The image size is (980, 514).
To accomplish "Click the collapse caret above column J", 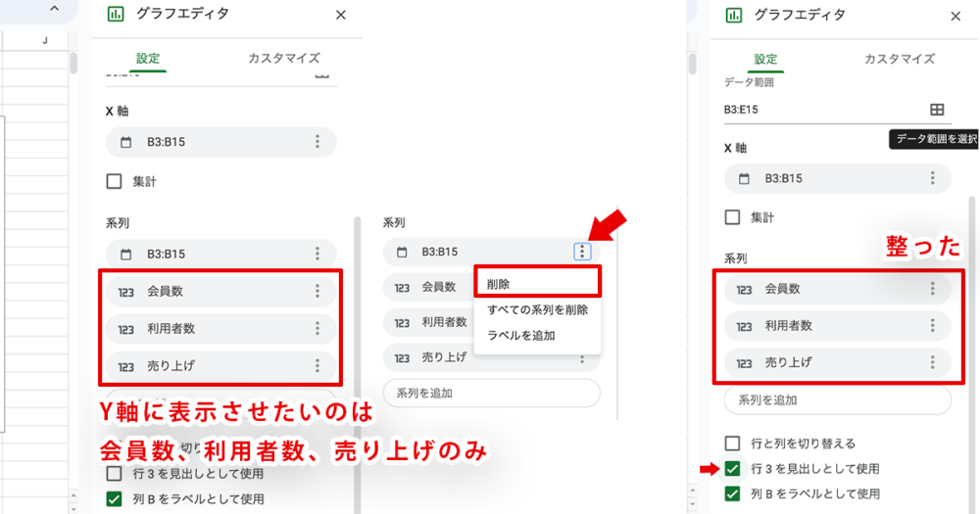I will pos(54,9).
